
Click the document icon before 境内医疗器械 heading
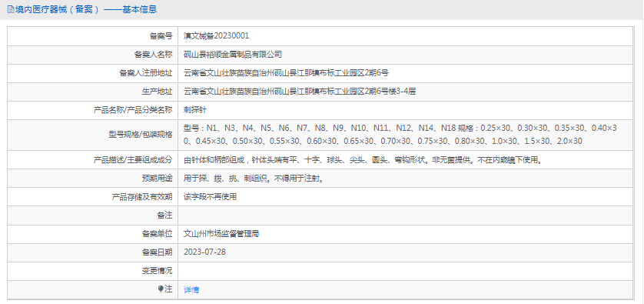11,9
